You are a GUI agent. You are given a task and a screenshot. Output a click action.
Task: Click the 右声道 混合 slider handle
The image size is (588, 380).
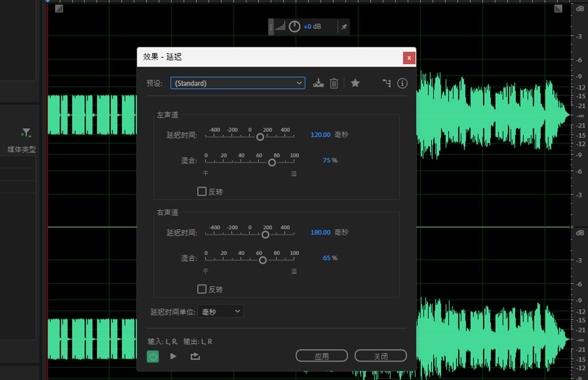(x=263, y=260)
